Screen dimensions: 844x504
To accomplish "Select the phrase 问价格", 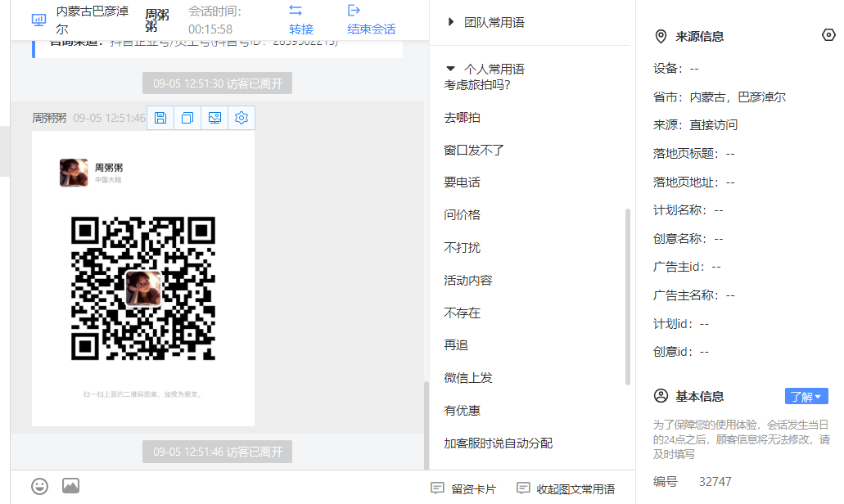I will point(462,214).
